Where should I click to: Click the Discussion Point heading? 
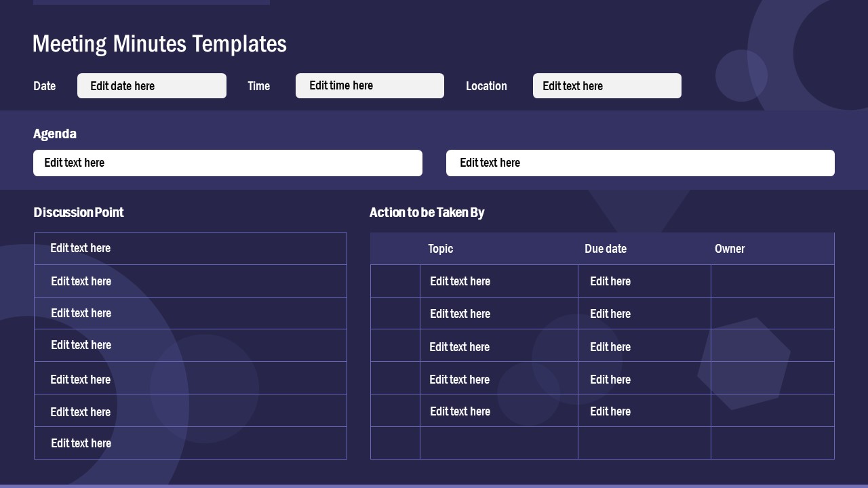79,212
